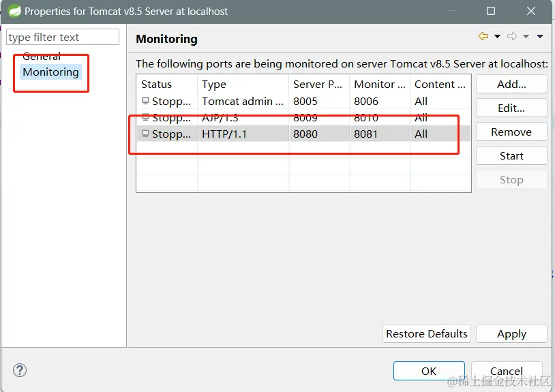Open the view menu dropdown triangle
The image size is (555, 392).
[x=540, y=36]
